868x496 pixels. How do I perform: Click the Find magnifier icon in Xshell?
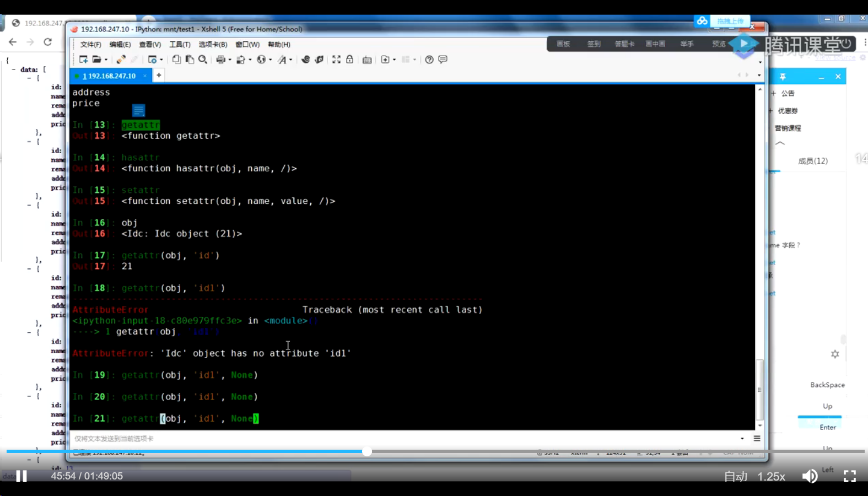[203, 60]
